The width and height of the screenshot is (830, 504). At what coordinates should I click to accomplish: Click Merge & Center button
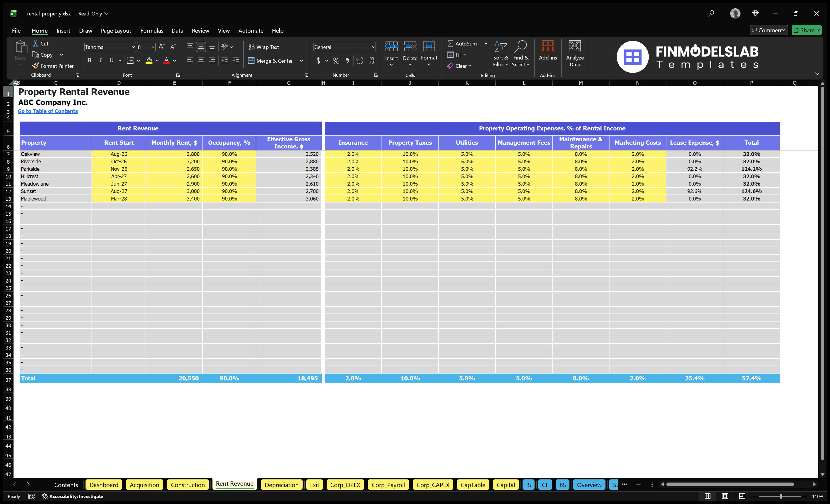point(271,61)
